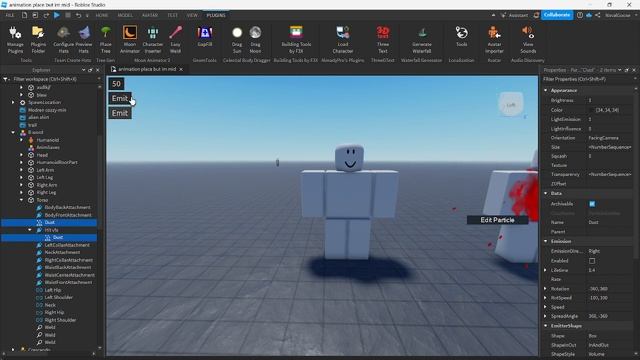Screen dimensions: 640x360
Task: Click the Color swatch in Properties
Action: pyautogui.click(x=592, y=110)
